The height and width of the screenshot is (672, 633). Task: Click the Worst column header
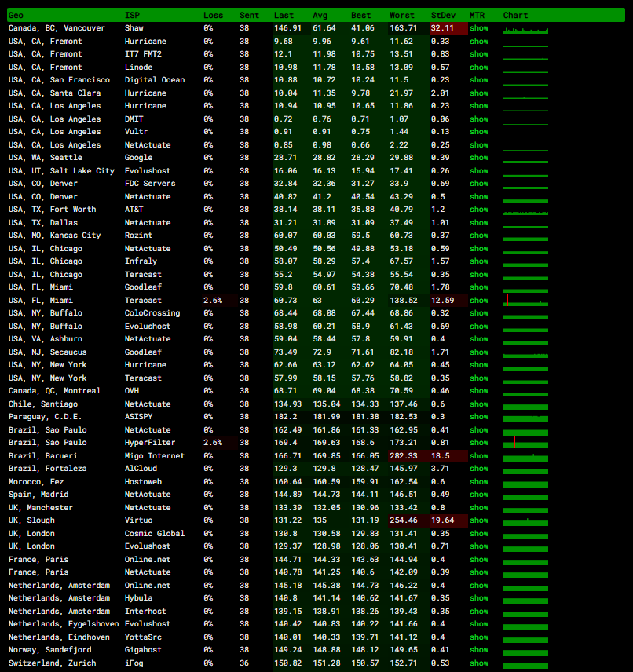coord(401,15)
